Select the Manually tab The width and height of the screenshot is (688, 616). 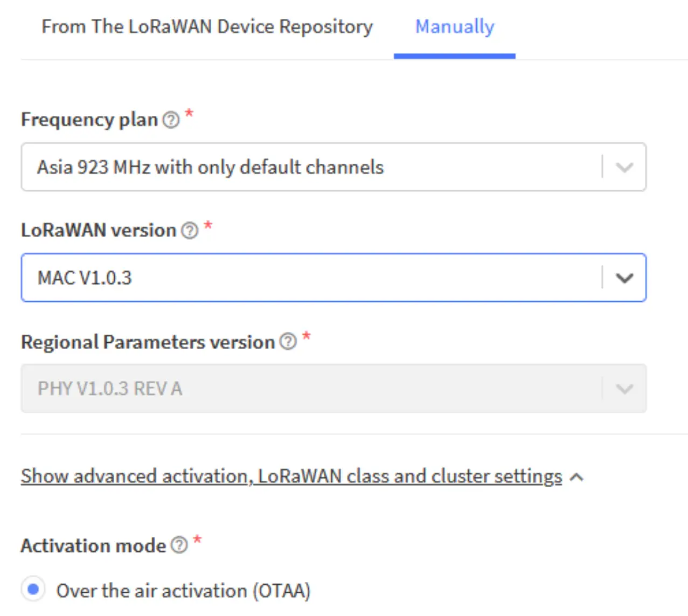coord(455,26)
